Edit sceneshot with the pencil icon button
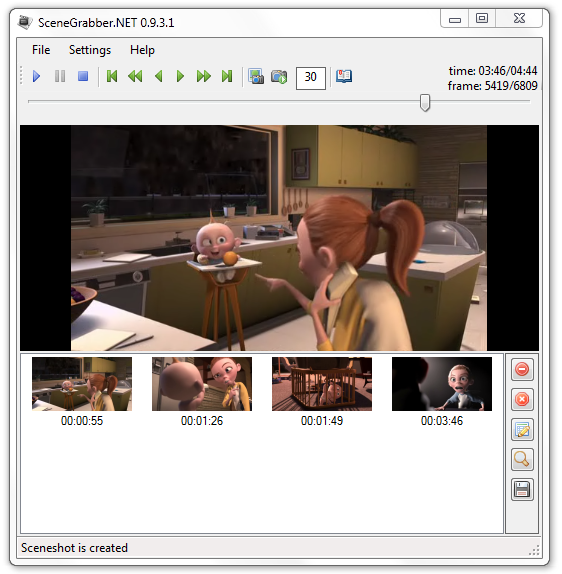This screenshot has height=574, width=562. (522, 429)
